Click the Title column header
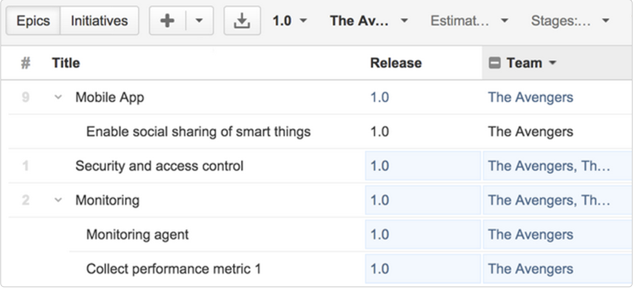Screen dimensions: 644x288 [x=66, y=63]
